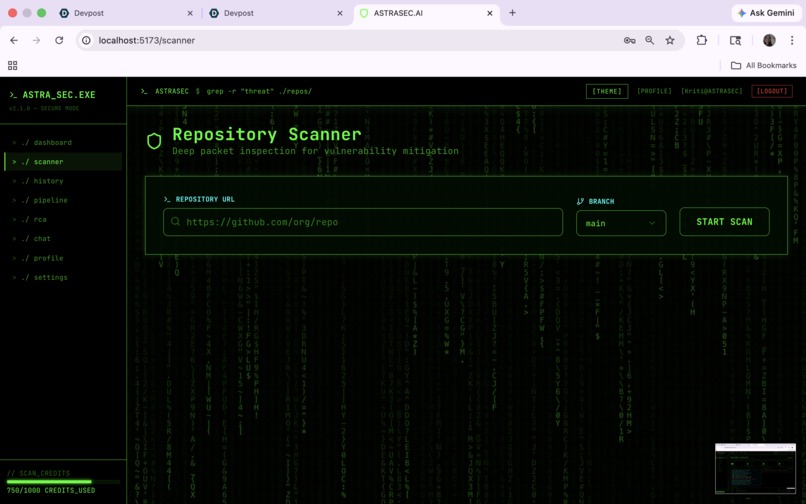Open the rca sidebar item

coord(63,220)
